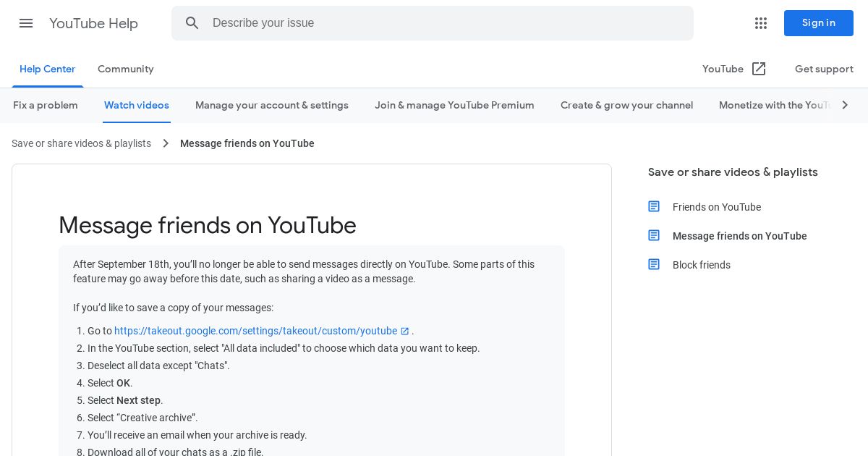Click article icon beside Block friends
Viewport: 868px width, 456px height.
(x=654, y=264)
